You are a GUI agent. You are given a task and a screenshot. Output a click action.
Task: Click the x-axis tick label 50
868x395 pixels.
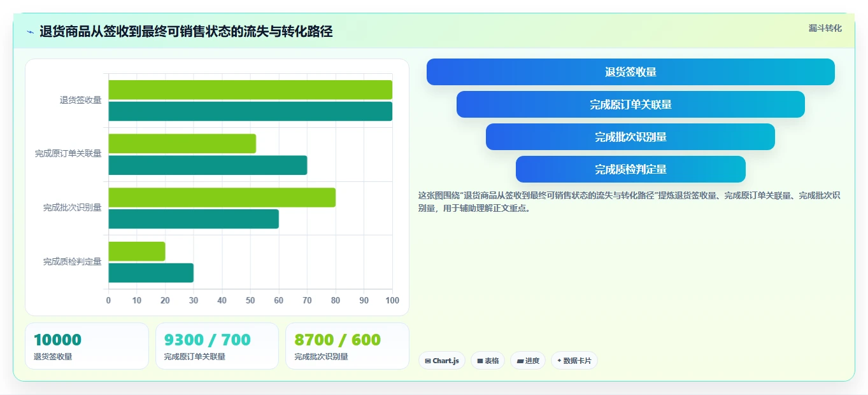(x=250, y=300)
